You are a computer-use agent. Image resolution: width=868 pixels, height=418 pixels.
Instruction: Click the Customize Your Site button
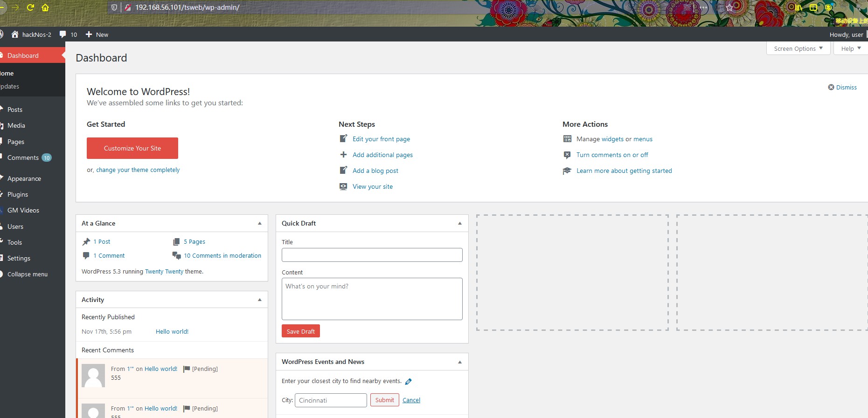click(132, 148)
